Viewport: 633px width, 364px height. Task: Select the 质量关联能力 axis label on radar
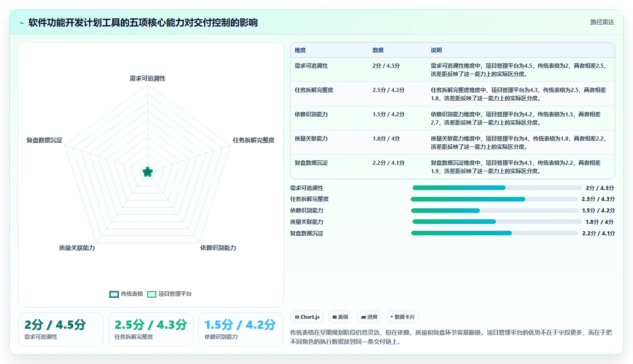(77, 248)
